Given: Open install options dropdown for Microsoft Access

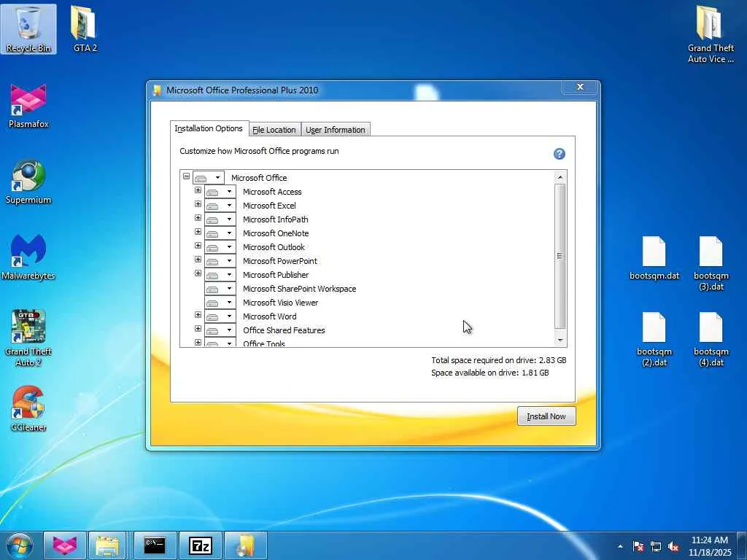Looking at the screenshot, I should [220, 192].
